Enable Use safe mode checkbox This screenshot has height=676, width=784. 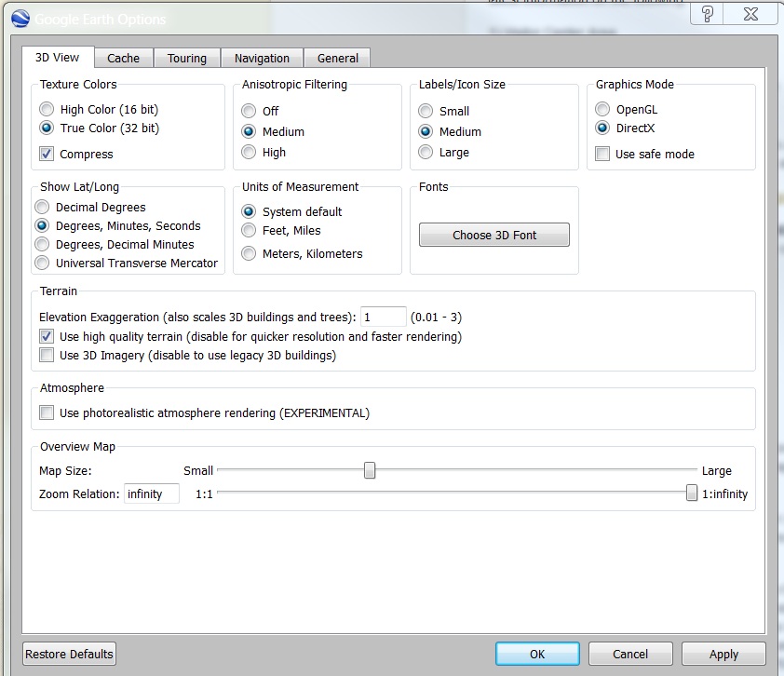click(x=602, y=154)
